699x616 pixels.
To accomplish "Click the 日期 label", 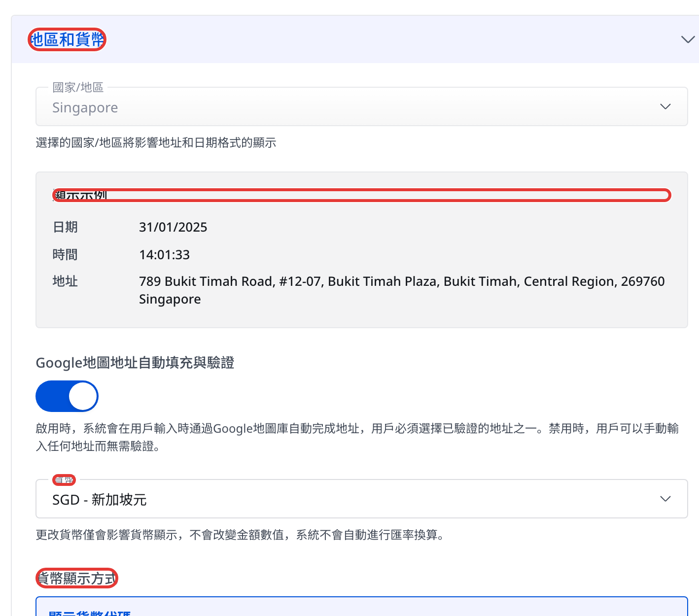I will pyautogui.click(x=65, y=227).
